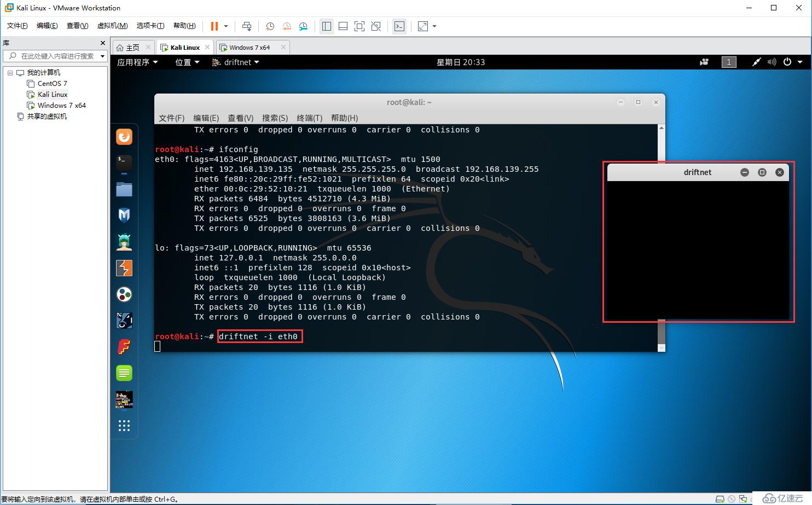The width and height of the screenshot is (812, 505).
Task: Launch Burp Suite from the dock
Action: [124, 268]
